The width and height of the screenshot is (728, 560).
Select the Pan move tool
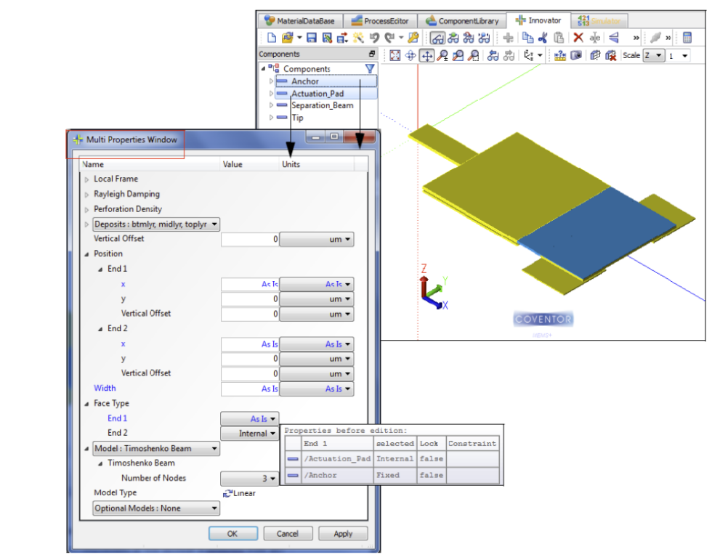[x=426, y=56]
